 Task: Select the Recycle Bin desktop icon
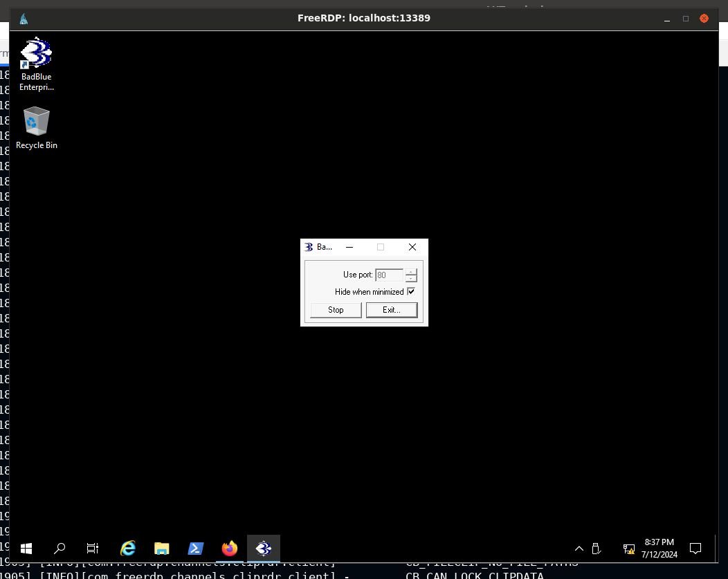[x=36, y=127]
